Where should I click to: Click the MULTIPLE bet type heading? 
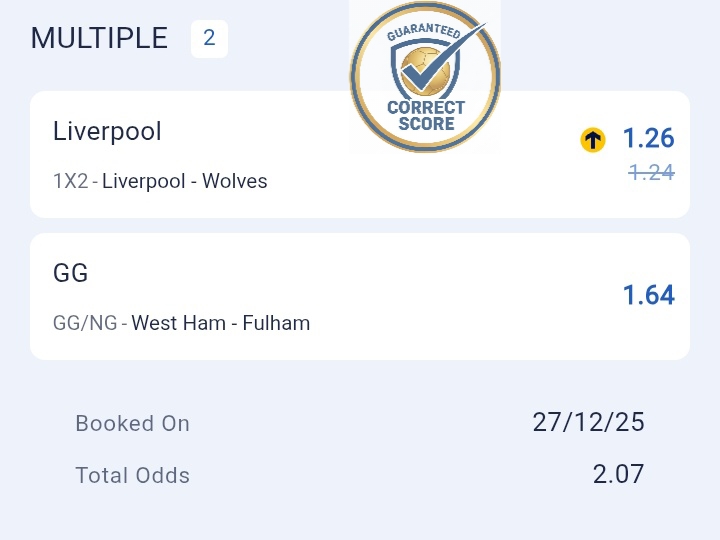[99, 38]
